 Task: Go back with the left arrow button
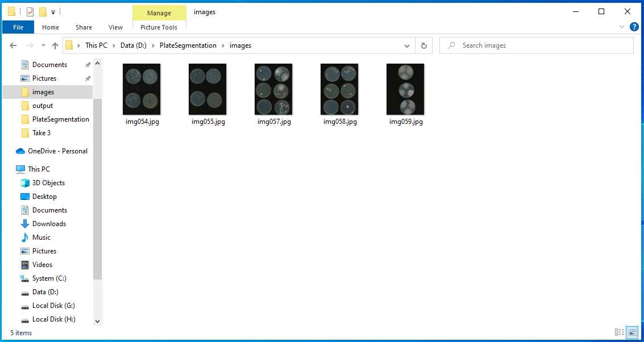coord(13,45)
